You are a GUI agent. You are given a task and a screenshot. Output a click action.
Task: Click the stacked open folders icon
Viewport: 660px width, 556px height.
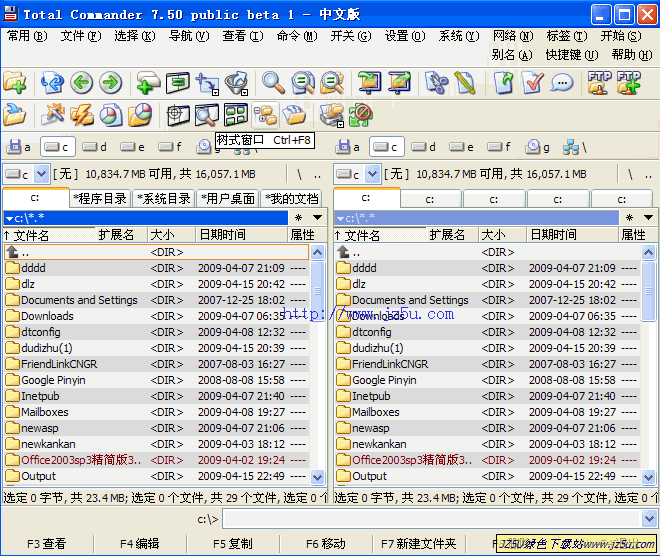tap(294, 115)
